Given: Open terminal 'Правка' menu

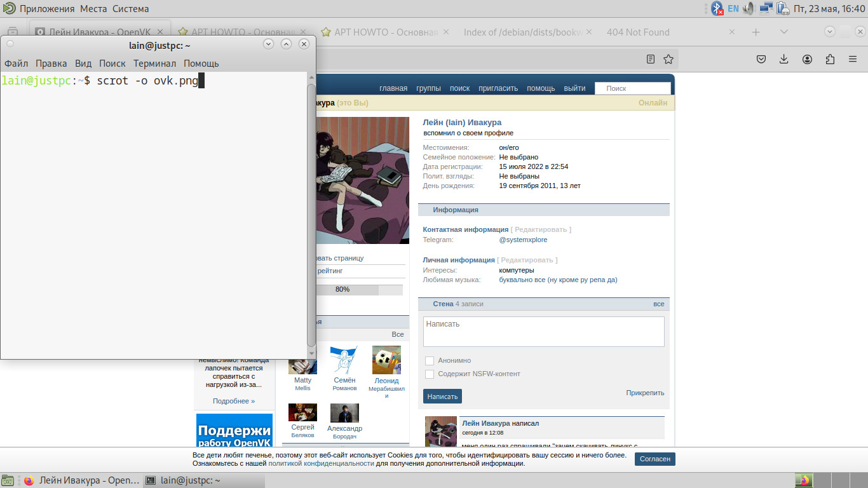Looking at the screenshot, I should pos(51,64).
